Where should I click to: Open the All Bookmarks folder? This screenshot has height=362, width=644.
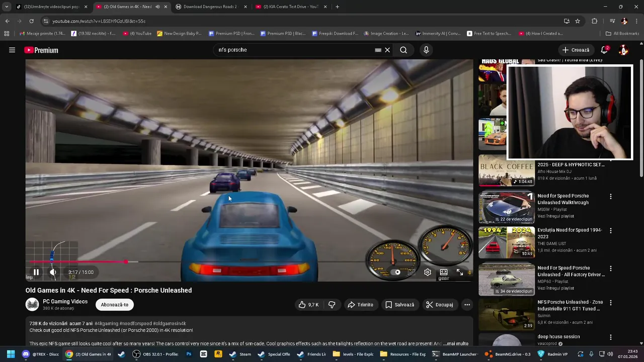(622, 34)
